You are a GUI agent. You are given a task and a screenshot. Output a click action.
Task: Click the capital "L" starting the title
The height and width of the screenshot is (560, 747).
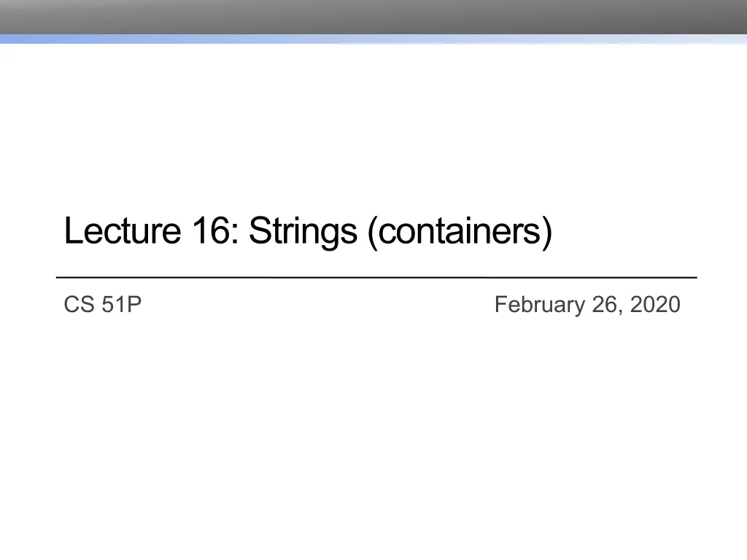pyautogui.click(x=71, y=232)
